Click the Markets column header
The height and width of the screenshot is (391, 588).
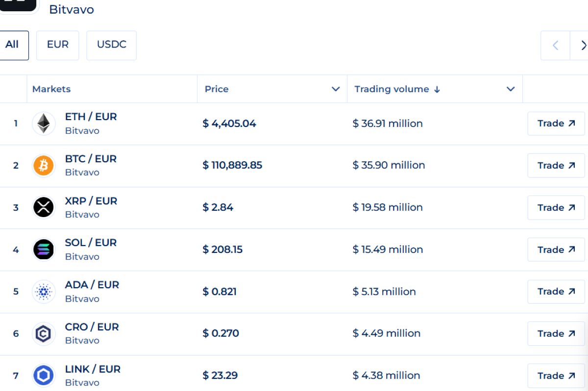51,89
